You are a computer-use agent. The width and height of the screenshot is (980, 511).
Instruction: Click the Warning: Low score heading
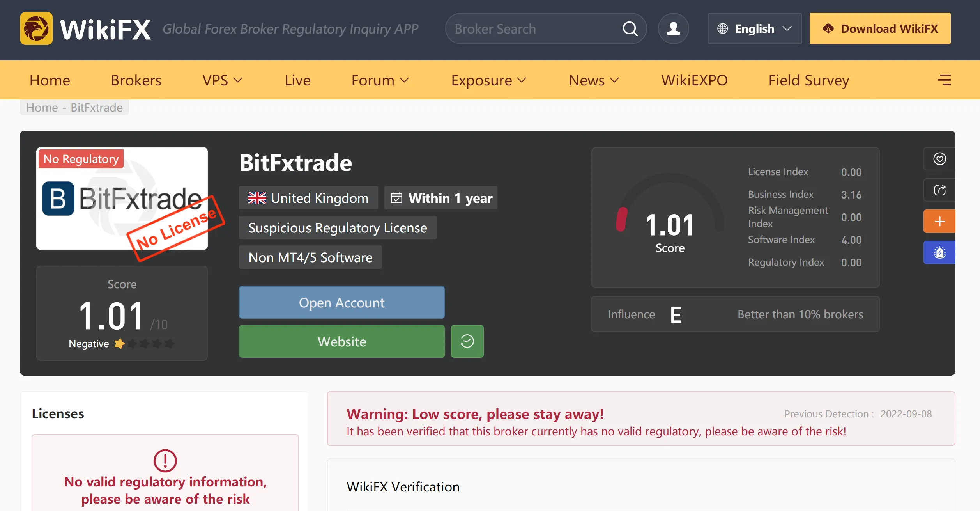coord(475,414)
